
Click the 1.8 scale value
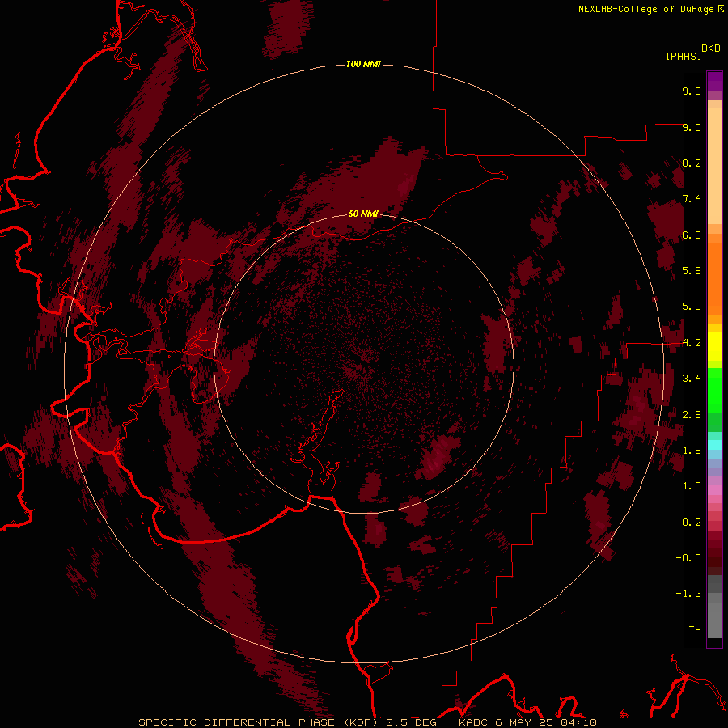tap(692, 451)
